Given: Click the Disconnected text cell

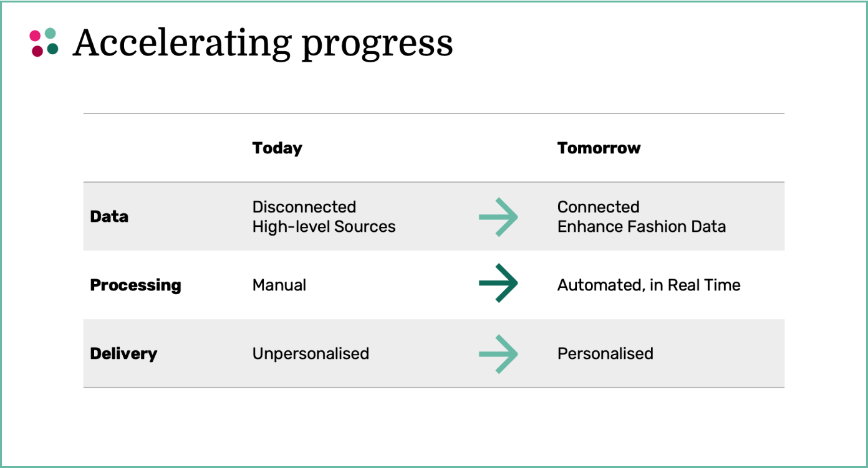Looking at the screenshot, I should (x=304, y=207).
